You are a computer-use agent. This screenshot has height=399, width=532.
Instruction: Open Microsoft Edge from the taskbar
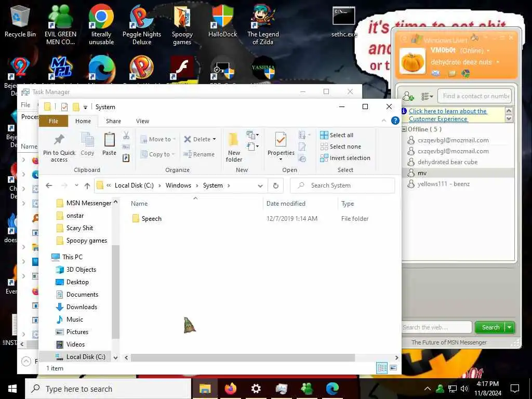[332, 389]
